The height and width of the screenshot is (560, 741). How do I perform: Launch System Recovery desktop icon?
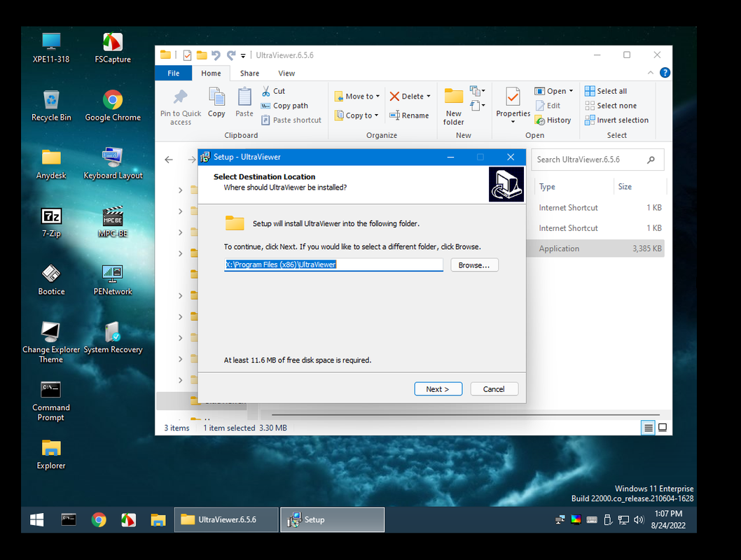click(113, 337)
